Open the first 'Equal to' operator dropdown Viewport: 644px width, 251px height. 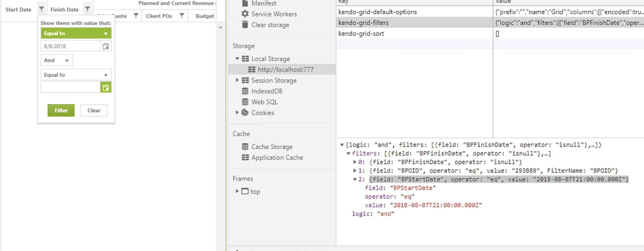click(76, 33)
